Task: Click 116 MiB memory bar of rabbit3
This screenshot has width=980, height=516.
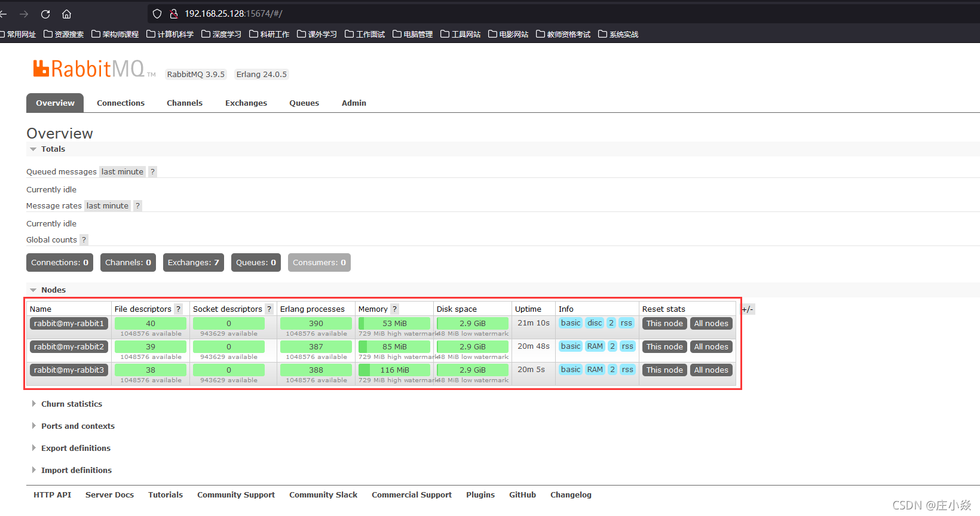Action: [x=394, y=370]
